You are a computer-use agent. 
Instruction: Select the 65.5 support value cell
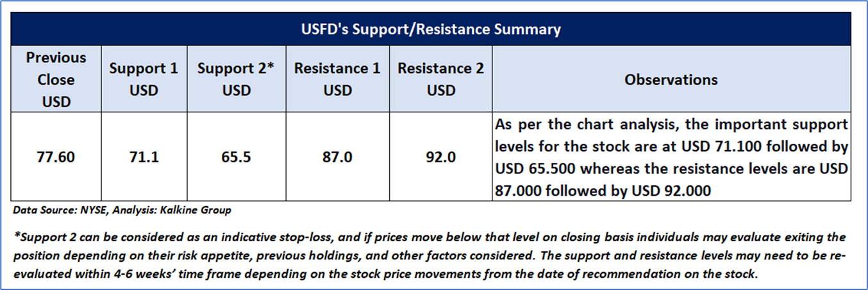pyautogui.click(x=236, y=157)
